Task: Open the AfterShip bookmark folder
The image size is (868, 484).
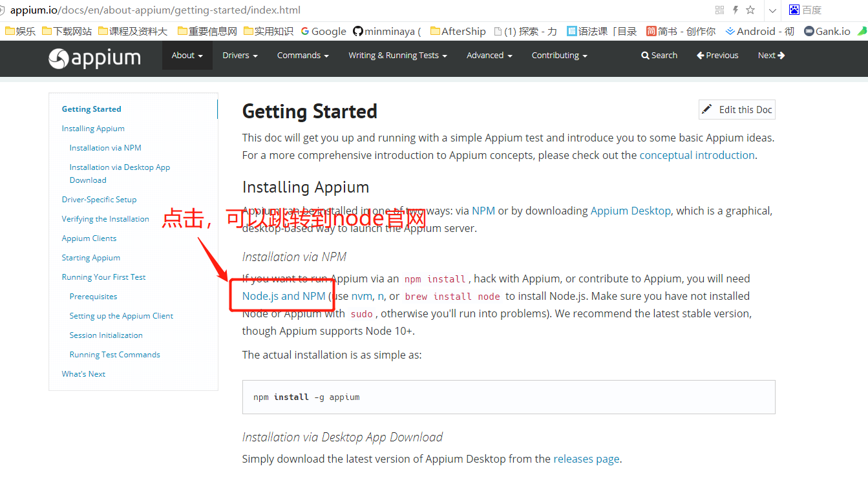Action: click(x=458, y=31)
